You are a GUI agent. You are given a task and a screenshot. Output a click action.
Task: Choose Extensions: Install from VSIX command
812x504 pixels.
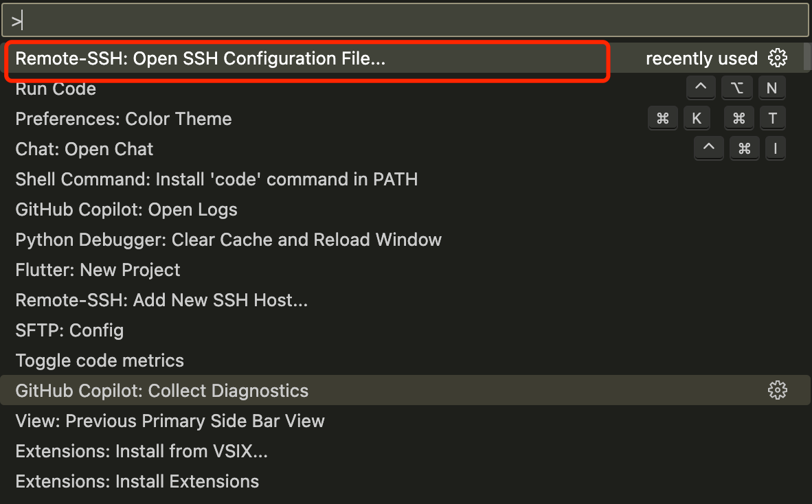[405, 451]
